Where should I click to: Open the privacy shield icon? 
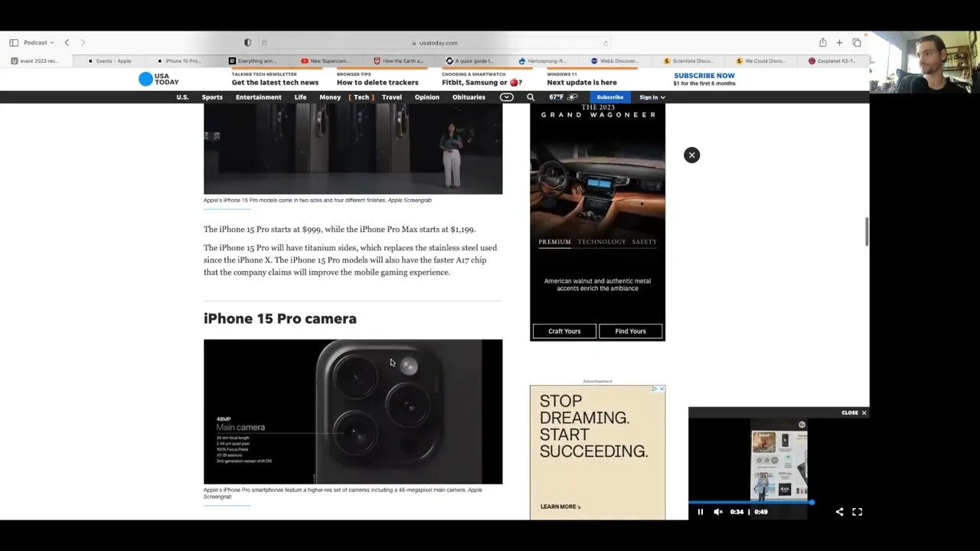[247, 43]
